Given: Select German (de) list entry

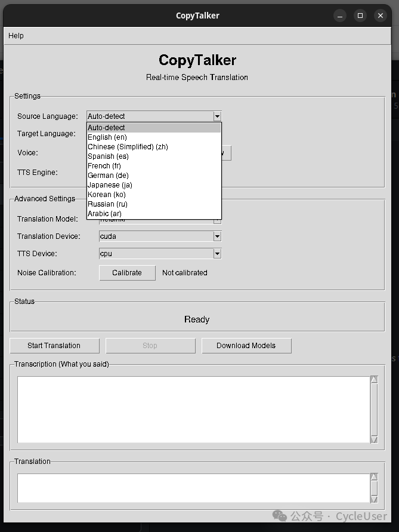Looking at the screenshot, I should pyautogui.click(x=154, y=176).
